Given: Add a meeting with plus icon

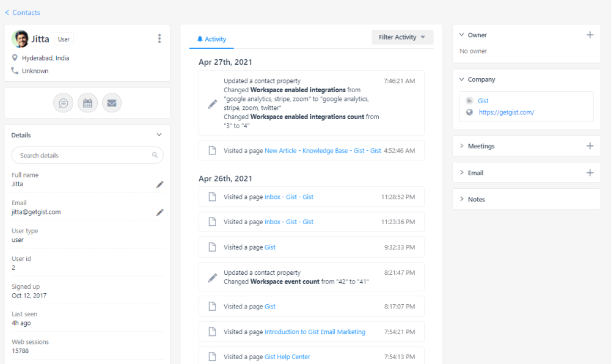Looking at the screenshot, I should 590,146.
